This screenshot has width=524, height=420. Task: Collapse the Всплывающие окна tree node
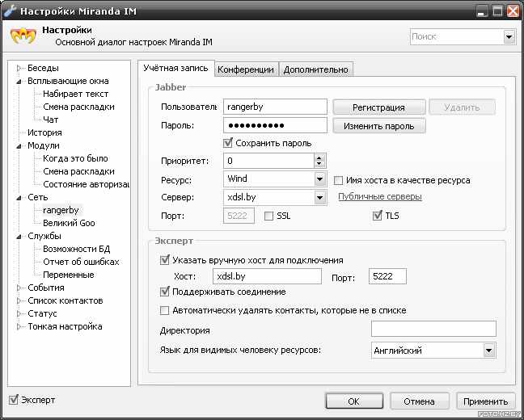(x=19, y=81)
